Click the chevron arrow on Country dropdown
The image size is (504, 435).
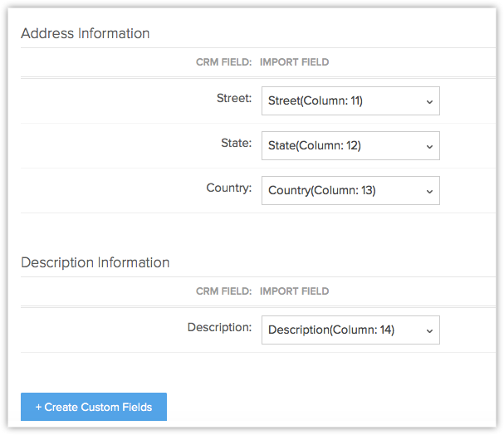click(429, 191)
